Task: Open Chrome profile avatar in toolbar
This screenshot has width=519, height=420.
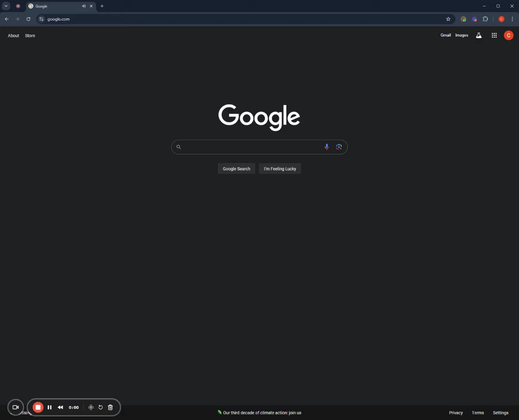Action: click(502, 19)
